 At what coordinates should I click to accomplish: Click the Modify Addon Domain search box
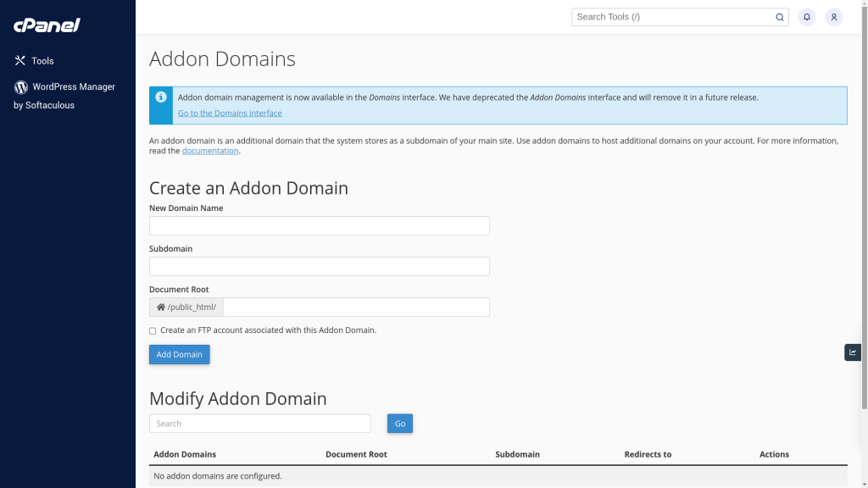(259, 424)
